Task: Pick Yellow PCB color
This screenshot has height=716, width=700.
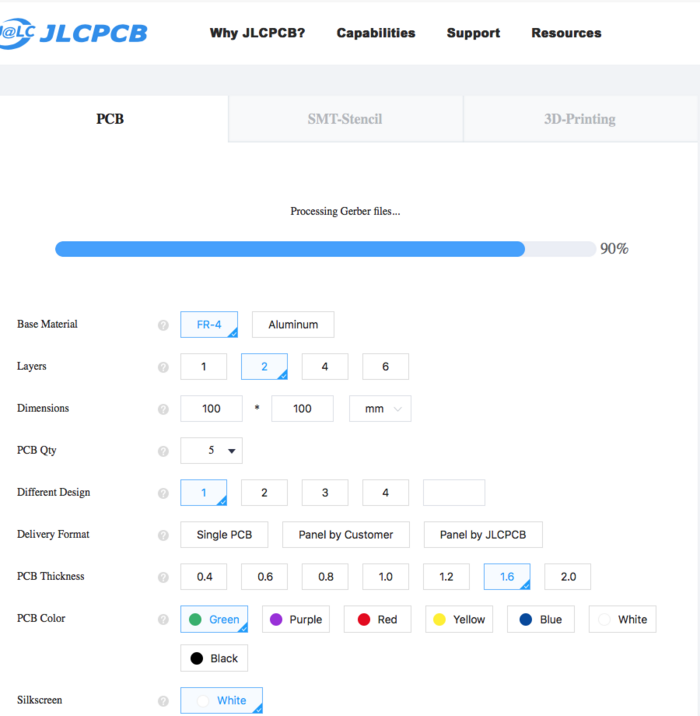Action: click(x=459, y=619)
